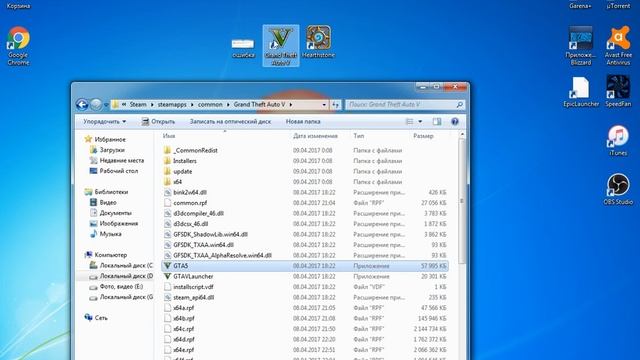Select the installscript.vdf file

point(189,287)
